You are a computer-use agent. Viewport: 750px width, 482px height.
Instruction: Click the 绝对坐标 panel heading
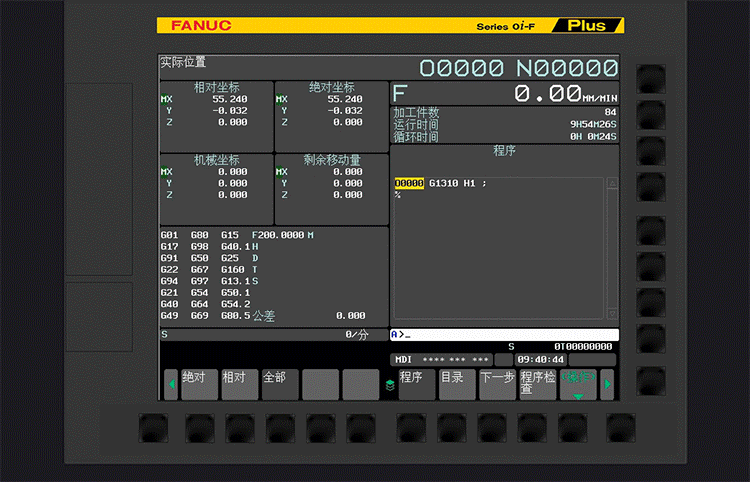tap(331, 88)
